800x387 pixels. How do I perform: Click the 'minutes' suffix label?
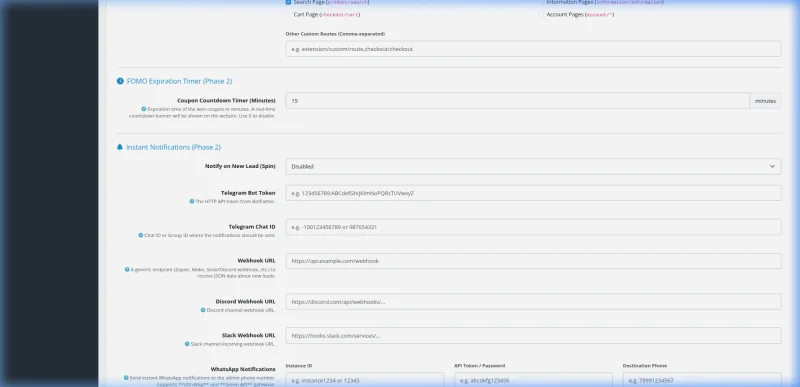coord(765,101)
